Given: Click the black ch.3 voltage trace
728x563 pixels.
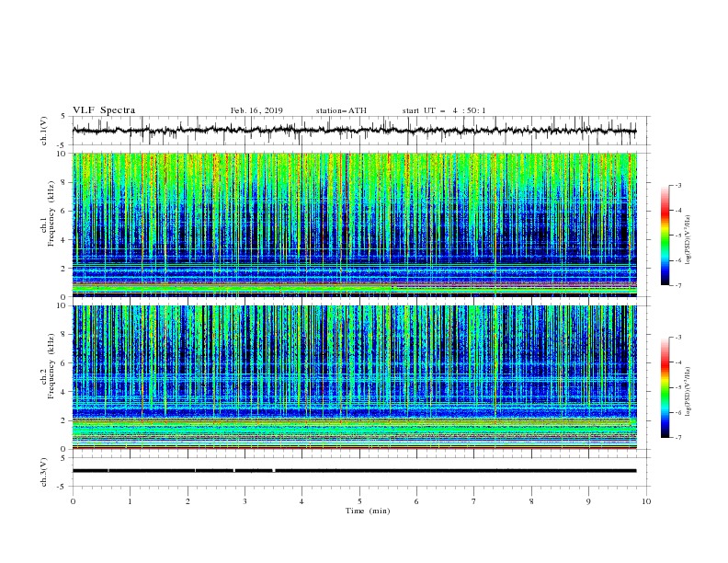Looking at the screenshot, I should [355, 471].
